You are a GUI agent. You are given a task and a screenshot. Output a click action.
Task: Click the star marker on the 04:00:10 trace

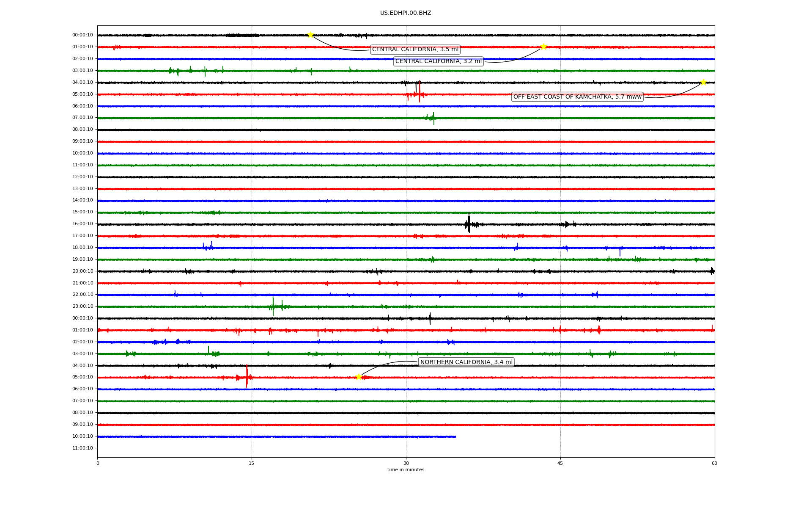click(x=703, y=82)
